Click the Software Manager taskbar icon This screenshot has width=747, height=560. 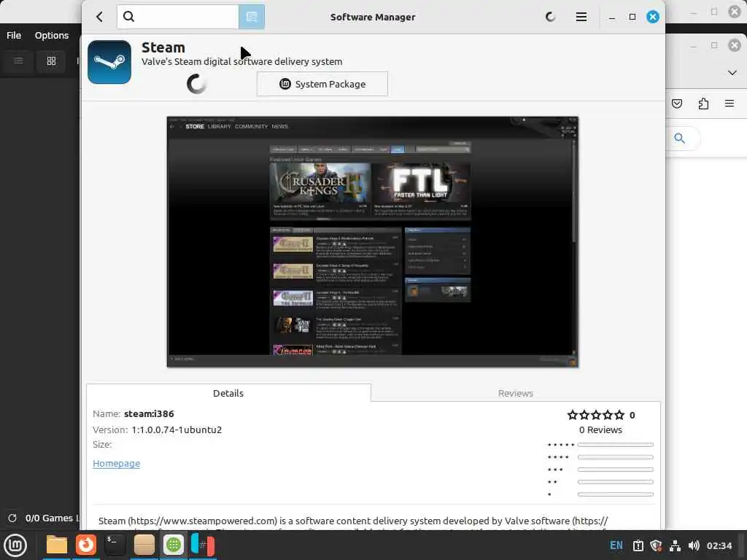coord(174,545)
